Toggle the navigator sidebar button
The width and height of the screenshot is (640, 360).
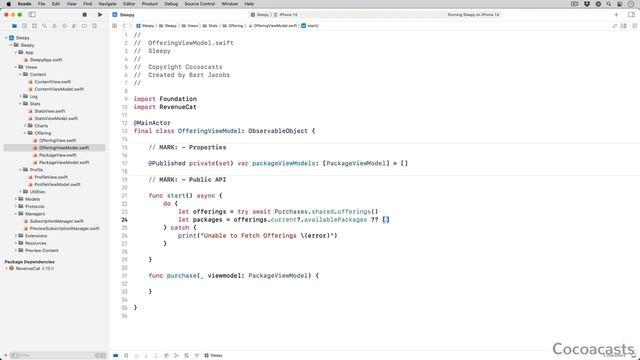click(x=32, y=15)
